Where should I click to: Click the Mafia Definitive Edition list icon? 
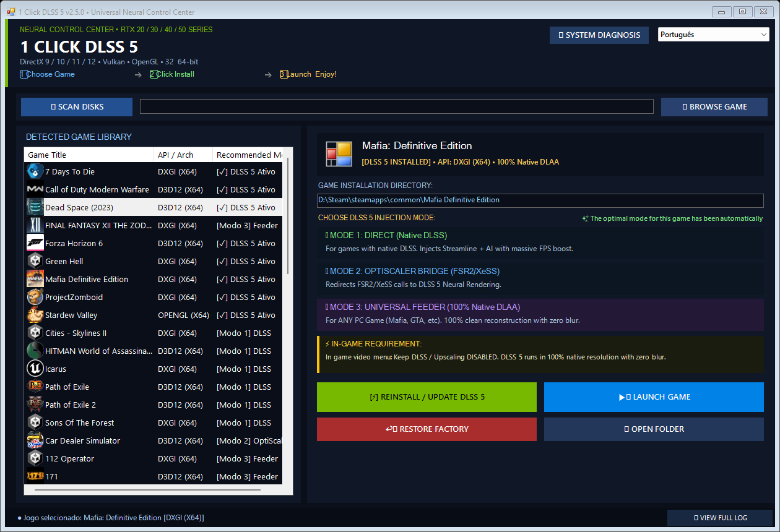click(35, 279)
